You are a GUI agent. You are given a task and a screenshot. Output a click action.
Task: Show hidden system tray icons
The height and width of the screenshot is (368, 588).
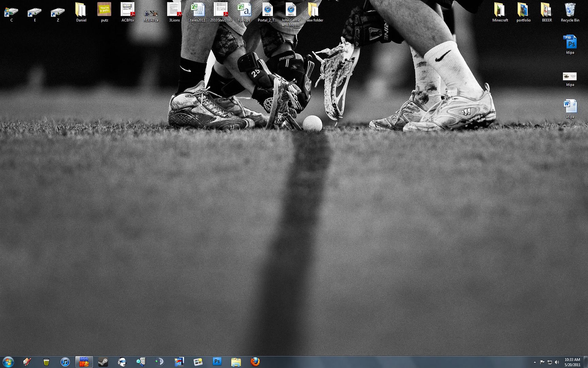click(x=535, y=362)
